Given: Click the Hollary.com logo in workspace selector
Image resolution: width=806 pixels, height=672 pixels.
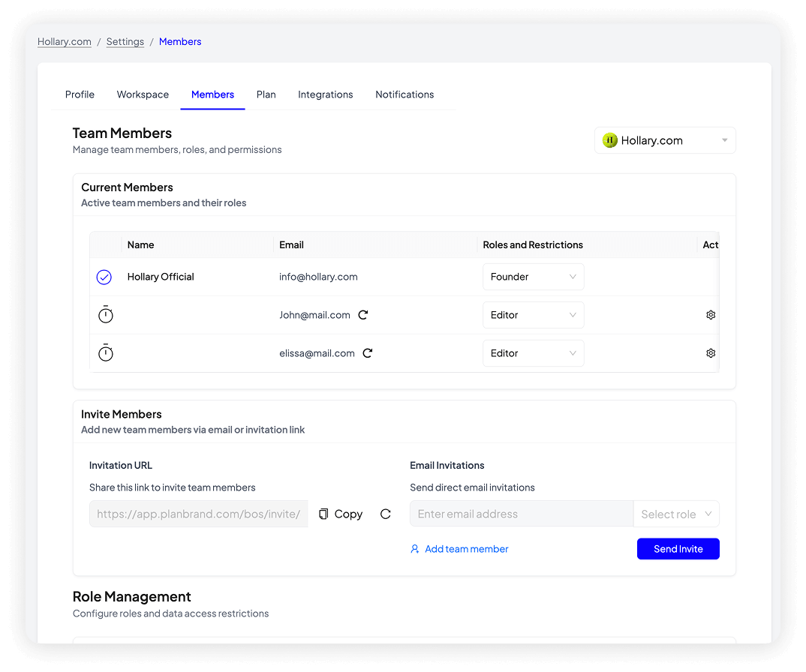Looking at the screenshot, I should coord(610,140).
